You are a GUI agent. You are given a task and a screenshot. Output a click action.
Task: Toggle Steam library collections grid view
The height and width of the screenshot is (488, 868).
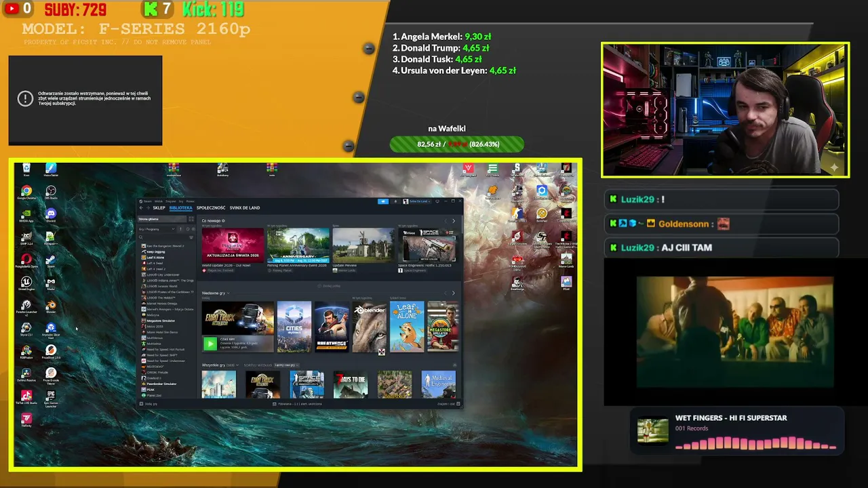[x=191, y=219]
